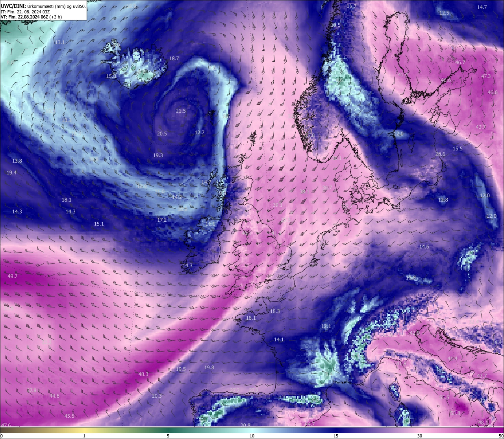Click the 50 tick on the color scale
This screenshot has width=504, height=439.
501,436
